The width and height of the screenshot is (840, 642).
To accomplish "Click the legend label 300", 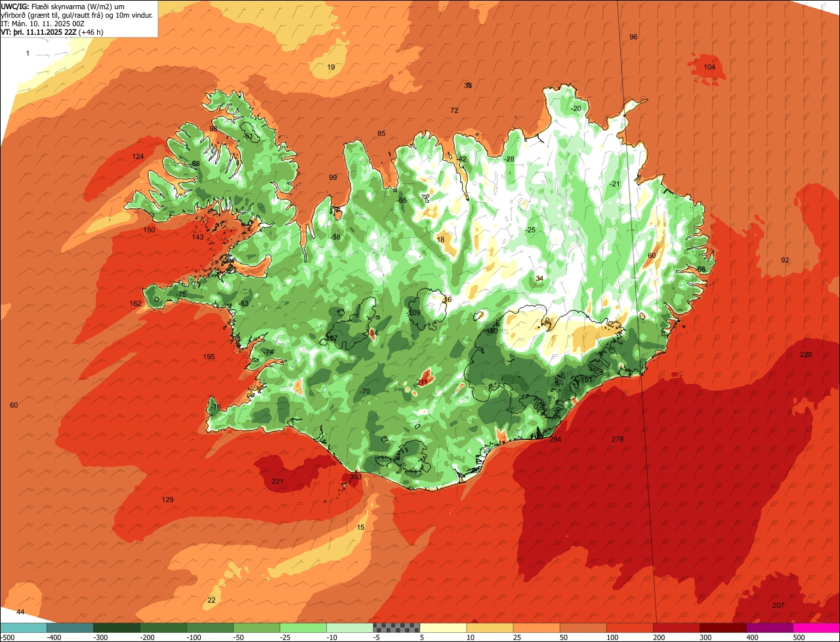I will 706,637.
